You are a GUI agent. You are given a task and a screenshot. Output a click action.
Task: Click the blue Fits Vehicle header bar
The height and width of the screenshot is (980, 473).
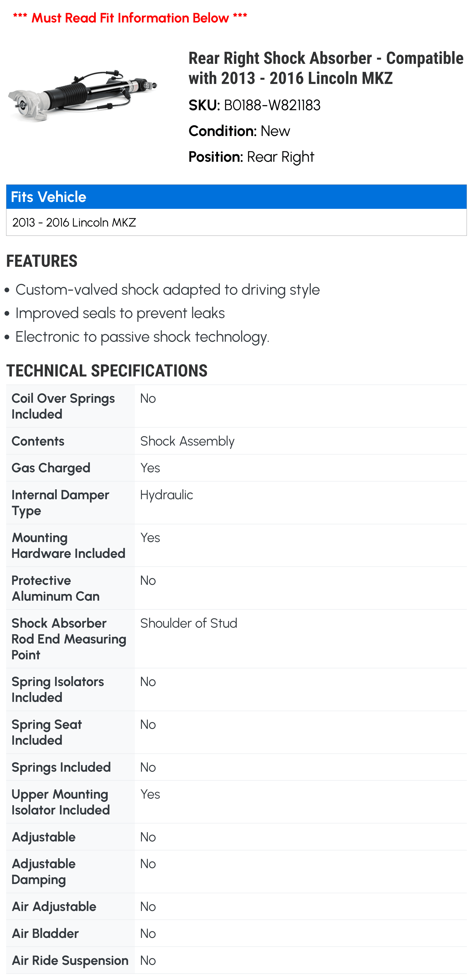tap(236, 197)
